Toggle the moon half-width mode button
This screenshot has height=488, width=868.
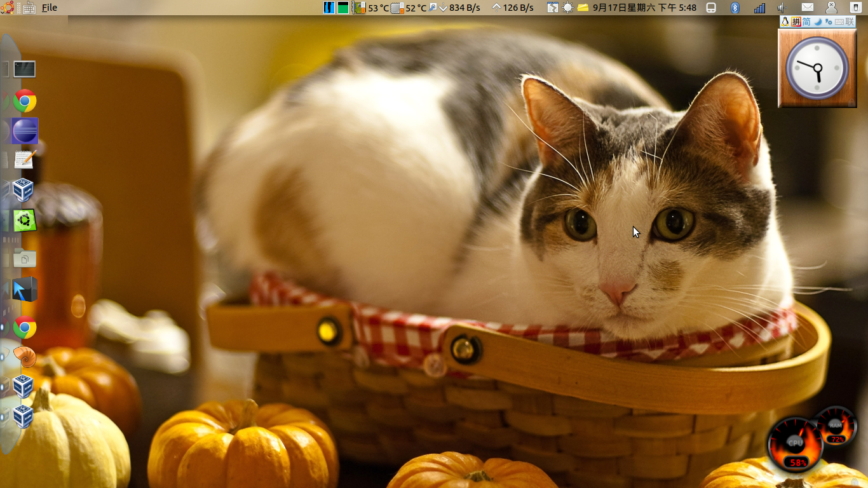(x=818, y=22)
